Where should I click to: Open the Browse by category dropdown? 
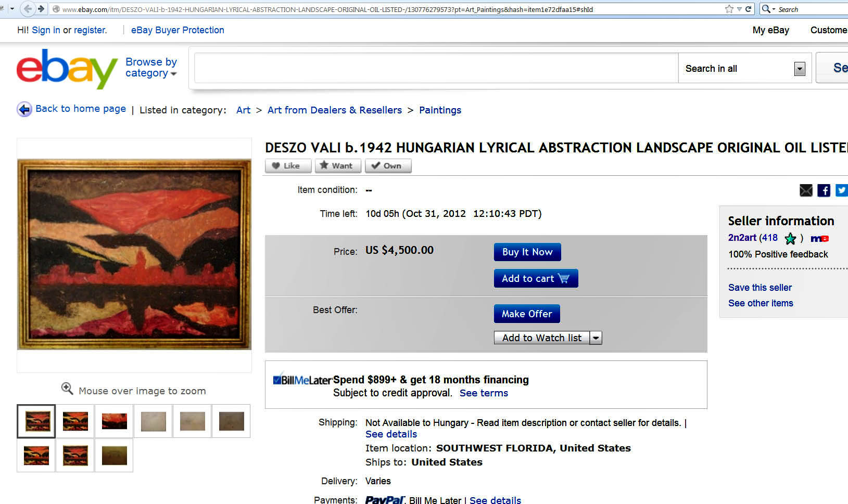point(151,68)
